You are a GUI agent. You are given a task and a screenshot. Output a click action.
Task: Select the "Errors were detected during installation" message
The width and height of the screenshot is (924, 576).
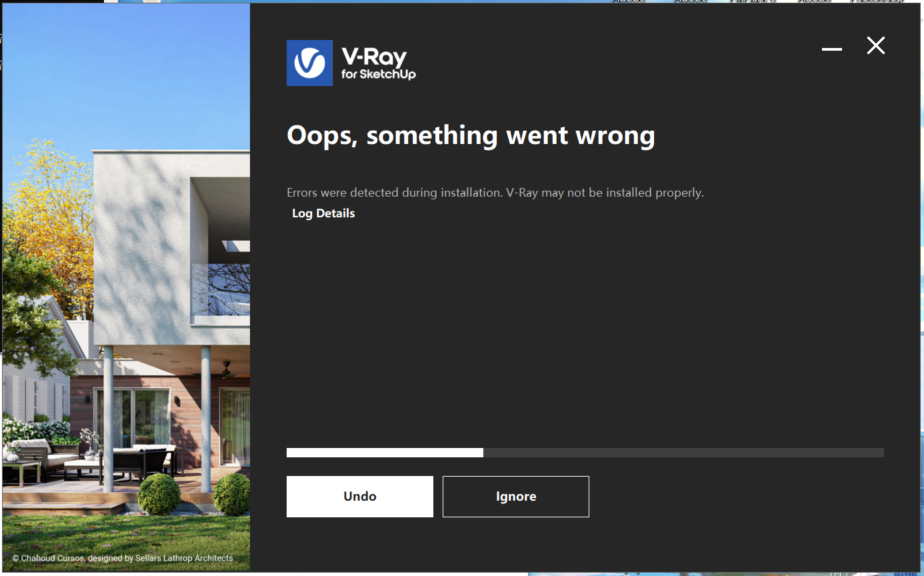pyautogui.click(x=495, y=193)
